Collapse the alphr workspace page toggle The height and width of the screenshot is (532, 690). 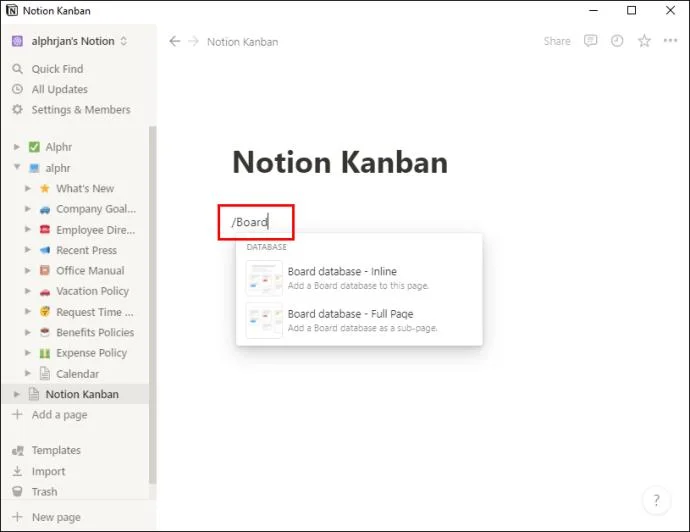click(17, 167)
